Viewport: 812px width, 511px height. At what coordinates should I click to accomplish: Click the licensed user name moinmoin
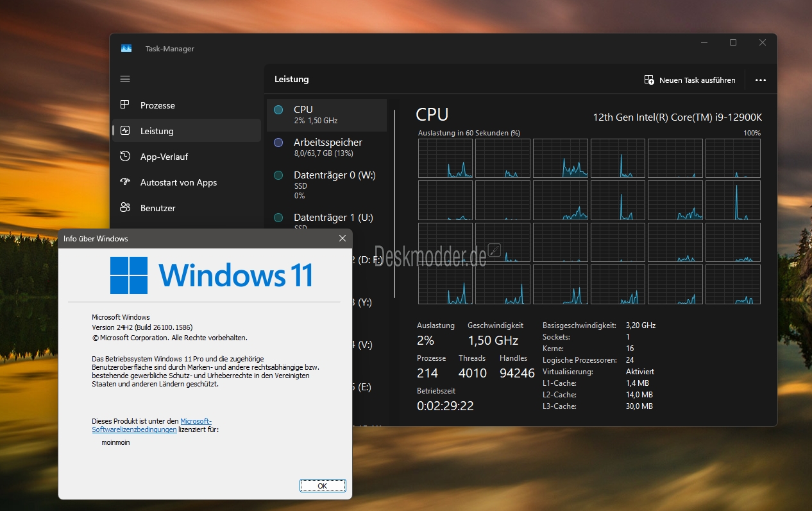(x=115, y=442)
